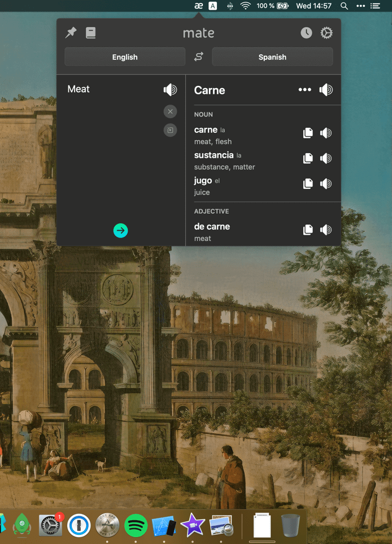Click the green translate arrow button
The height and width of the screenshot is (544, 392).
[121, 230]
